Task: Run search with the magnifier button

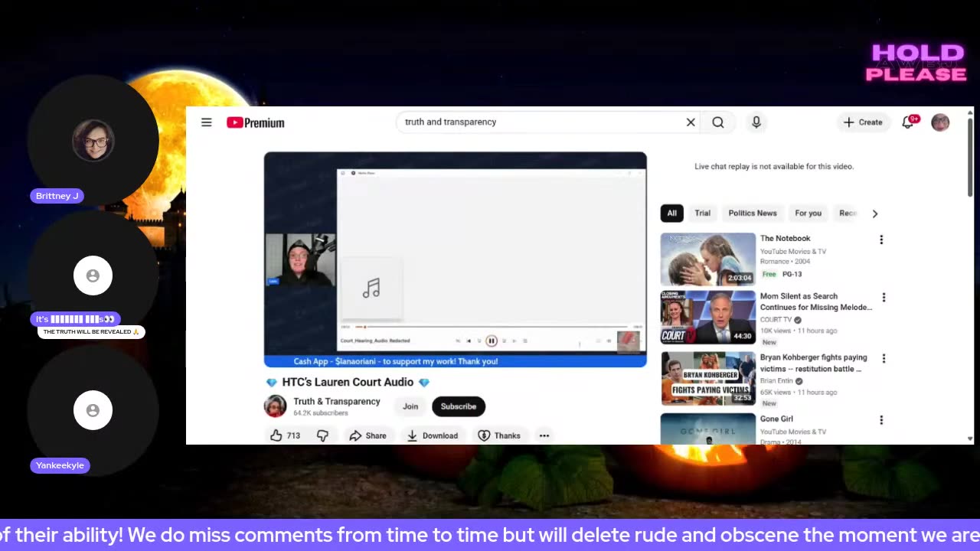Action: point(718,122)
